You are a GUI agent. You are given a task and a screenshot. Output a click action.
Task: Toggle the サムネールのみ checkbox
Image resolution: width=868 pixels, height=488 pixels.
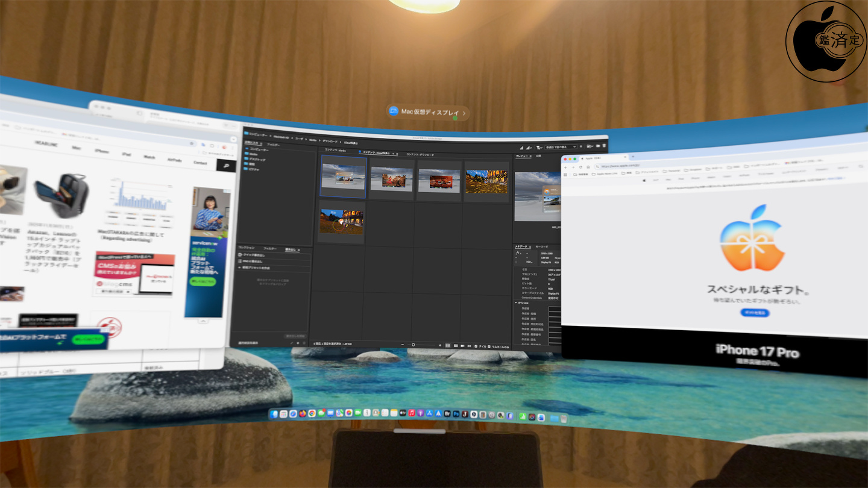coord(489,347)
